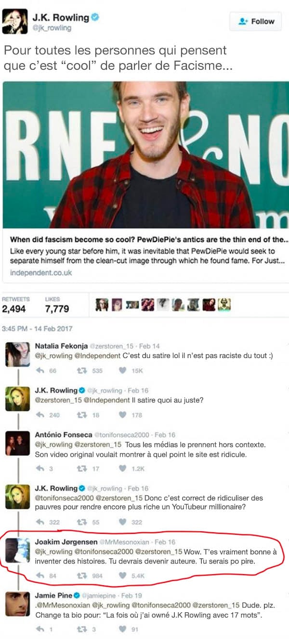Open J.K. Rowling's profile avatar at top
Screen dimensions: 289x644
[15, 22]
